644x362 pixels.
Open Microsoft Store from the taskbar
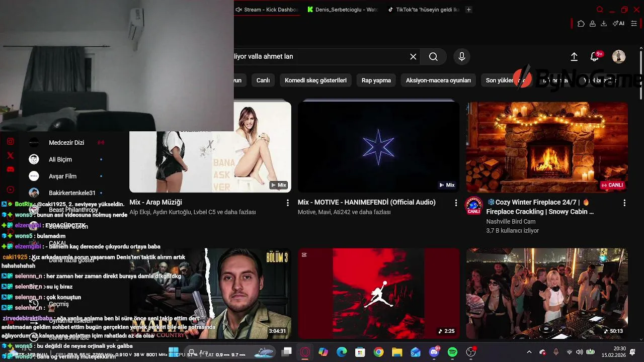(x=360, y=352)
